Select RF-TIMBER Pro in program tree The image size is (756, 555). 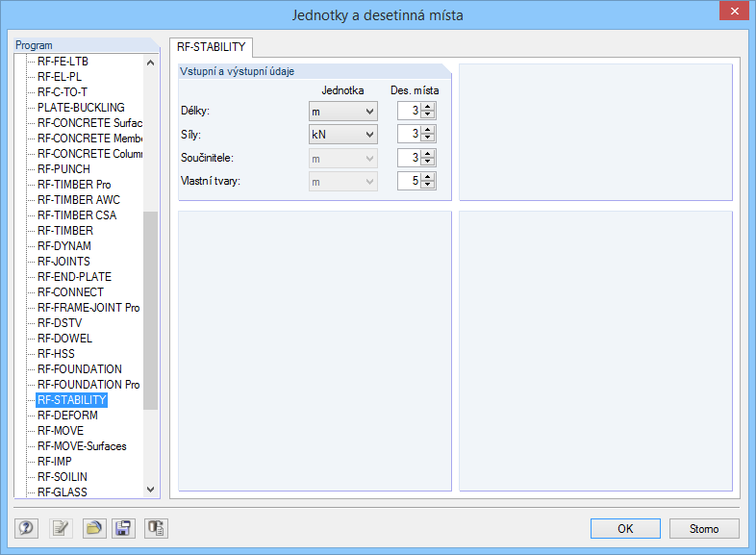point(74,185)
